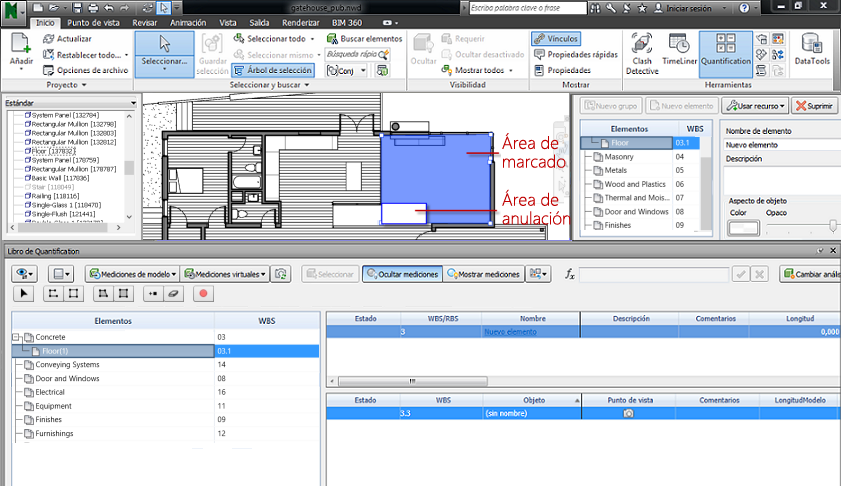The width and height of the screenshot is (841, 486).
Task: Open the Seleccionar todo dropdown arrow
Action: click(312, 39)
